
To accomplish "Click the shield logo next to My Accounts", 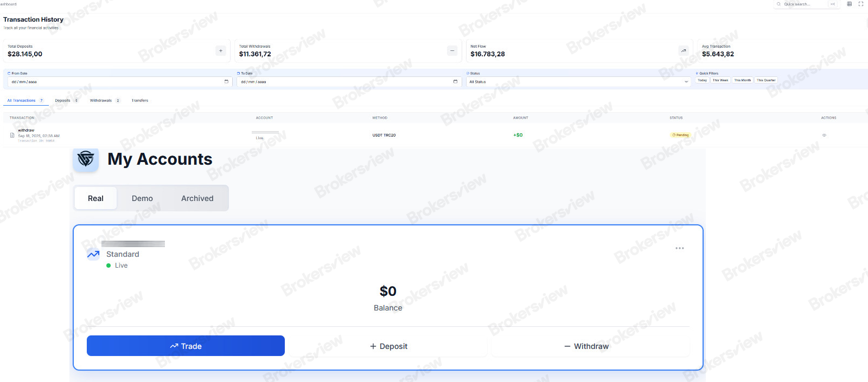I will pyautogui.click(x=86, y=159).
